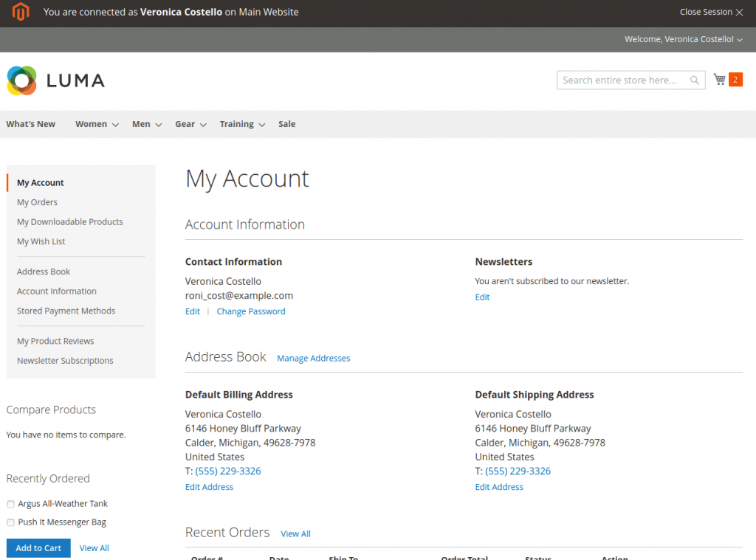The height and width of the screenshot is (560, 756).
Task: Click the Change Password link
Action: click(x=251, y=311)
